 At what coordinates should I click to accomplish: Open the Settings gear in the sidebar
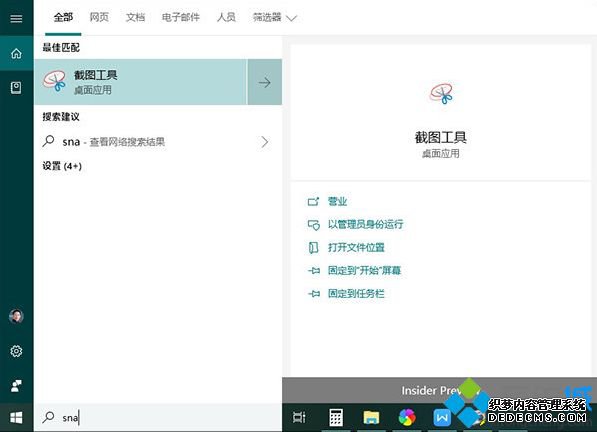point(16,351)
